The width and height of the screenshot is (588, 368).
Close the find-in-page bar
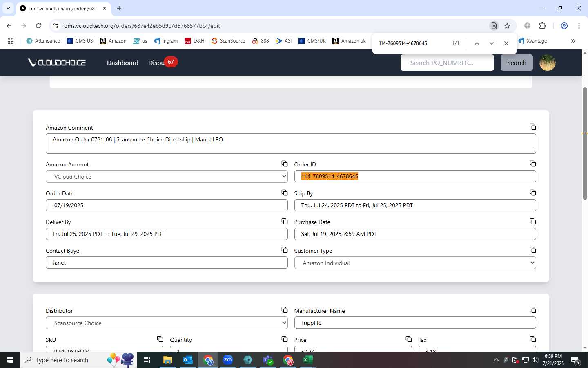pyautogui.click(x=506, y=43)
